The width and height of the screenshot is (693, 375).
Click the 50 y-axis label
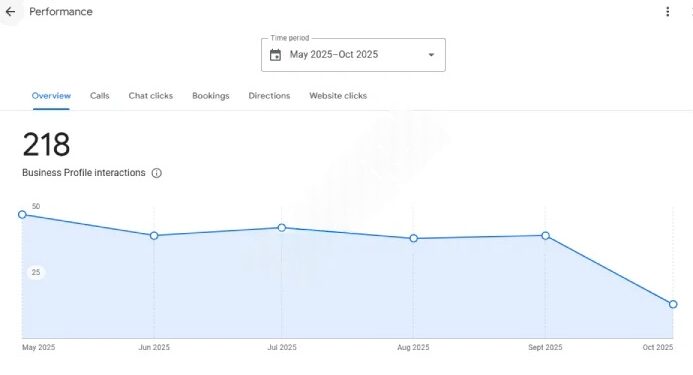point(36,207)
